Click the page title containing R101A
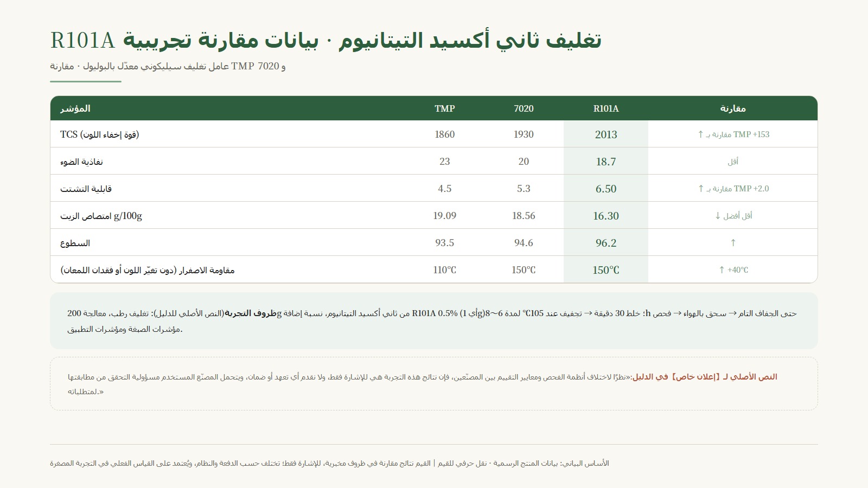This screenshot has height=488, width=868. [325, 41]
